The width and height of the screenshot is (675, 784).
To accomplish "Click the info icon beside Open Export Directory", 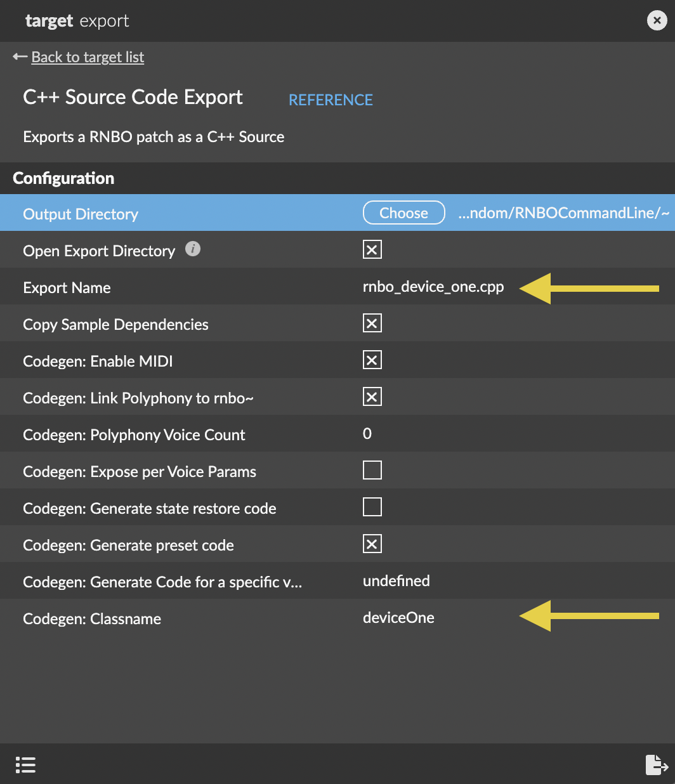I will [193, 249].
